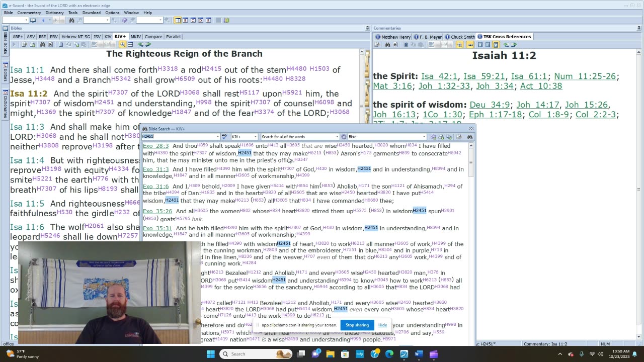This screenshot has width=644, height=362.
Task: Click binoculars search icon in Commentaries toolbar
Action: pos(387,45)
